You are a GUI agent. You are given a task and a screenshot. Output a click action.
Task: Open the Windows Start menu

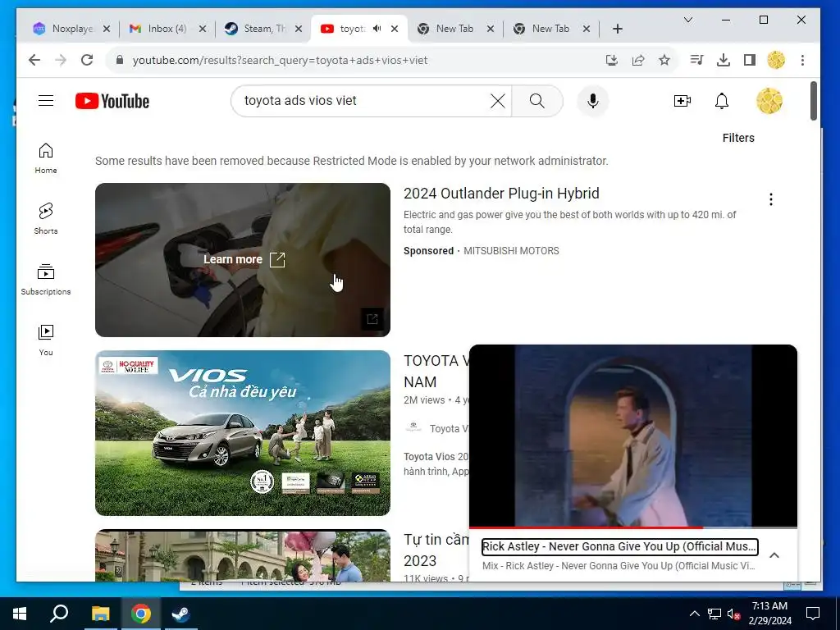tap(20, 614)
